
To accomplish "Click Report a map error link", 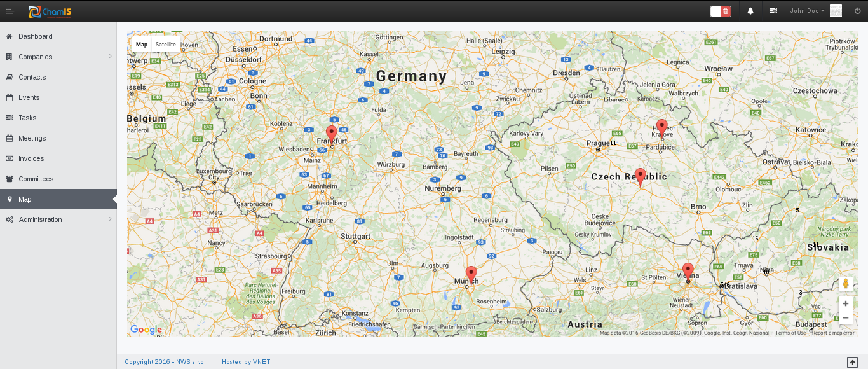I will pos(833,333).
